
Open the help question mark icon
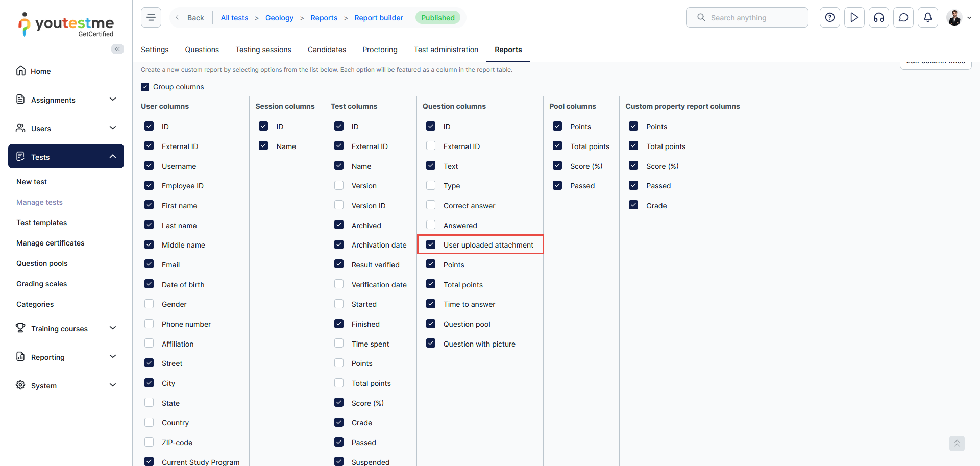(x=829, y=17)
